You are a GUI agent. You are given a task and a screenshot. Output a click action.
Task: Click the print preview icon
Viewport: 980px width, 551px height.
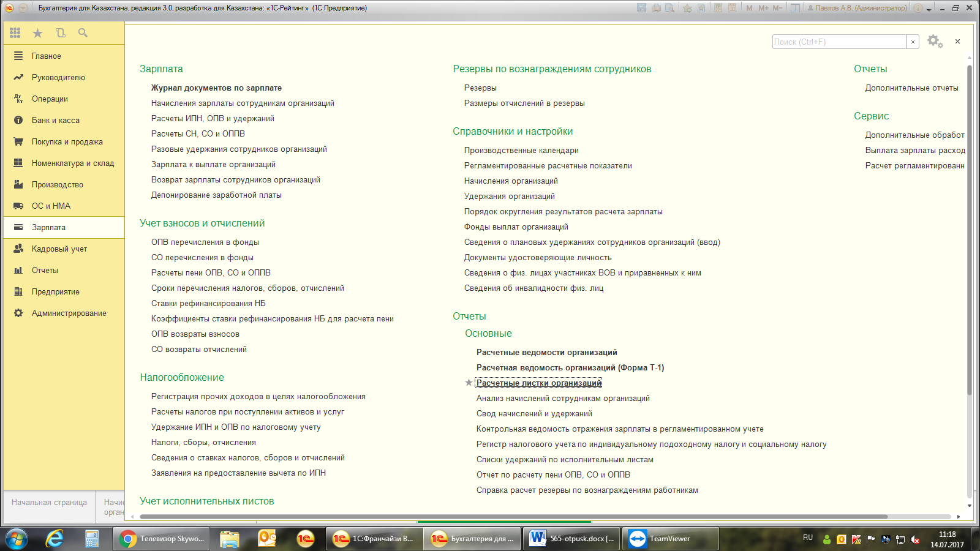click(x=670, y=8)
